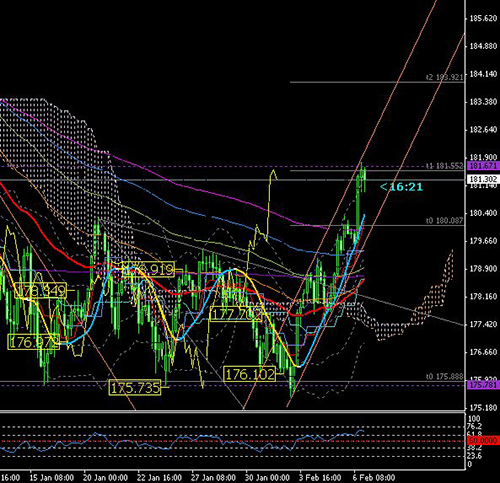The image size is (500, 483).
Task: Click the 76.2 RSI scale level
Action: (475, 426)
